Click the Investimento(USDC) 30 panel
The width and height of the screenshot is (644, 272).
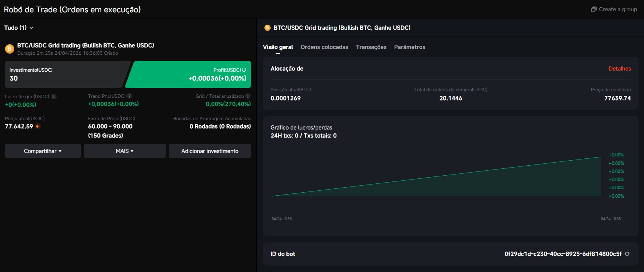[67, 74]
